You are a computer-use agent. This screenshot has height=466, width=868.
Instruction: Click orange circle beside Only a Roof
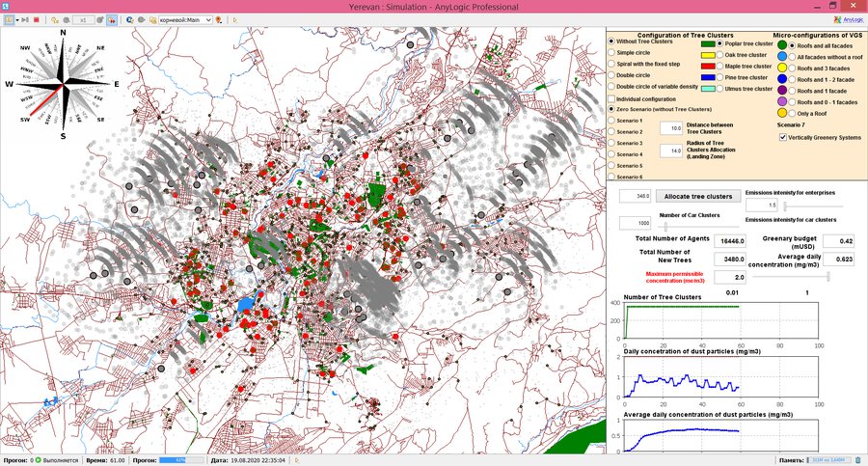coord(781,113)
